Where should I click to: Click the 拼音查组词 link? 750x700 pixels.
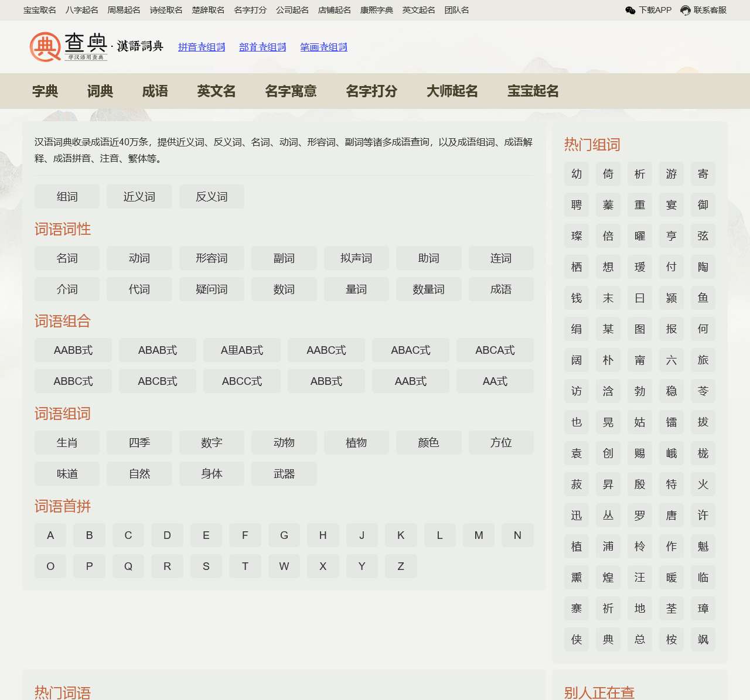202,47
